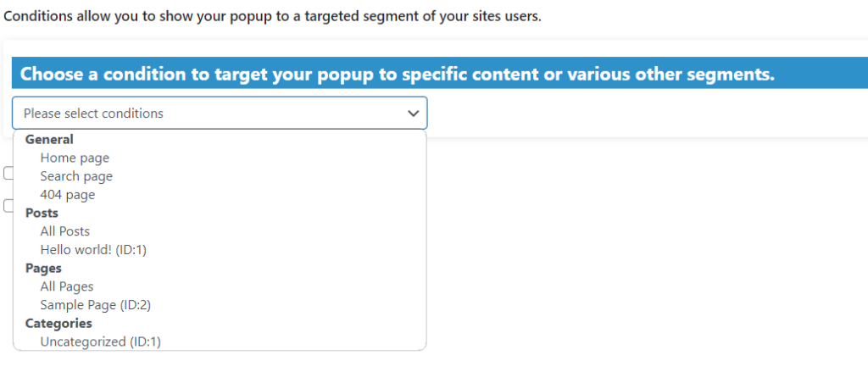
Task: Open the "Please select conditions" combo box
Action: click(x=212, y=114)
